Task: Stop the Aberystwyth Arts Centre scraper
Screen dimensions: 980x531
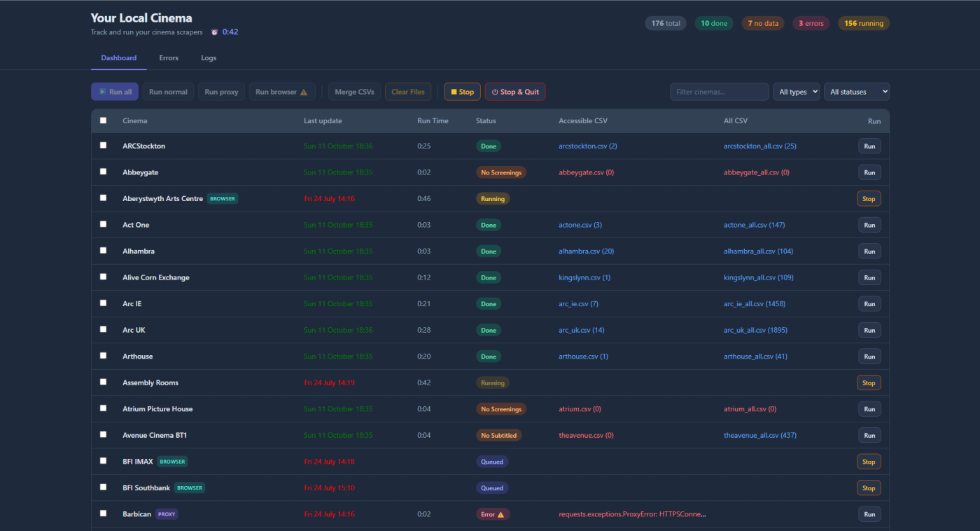Action: coord(869,199)
